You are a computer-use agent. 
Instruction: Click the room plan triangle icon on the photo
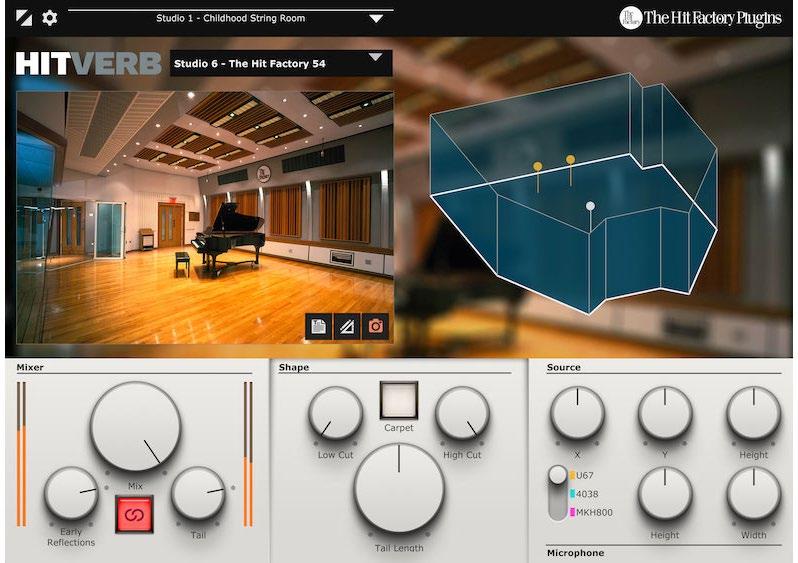347,326
